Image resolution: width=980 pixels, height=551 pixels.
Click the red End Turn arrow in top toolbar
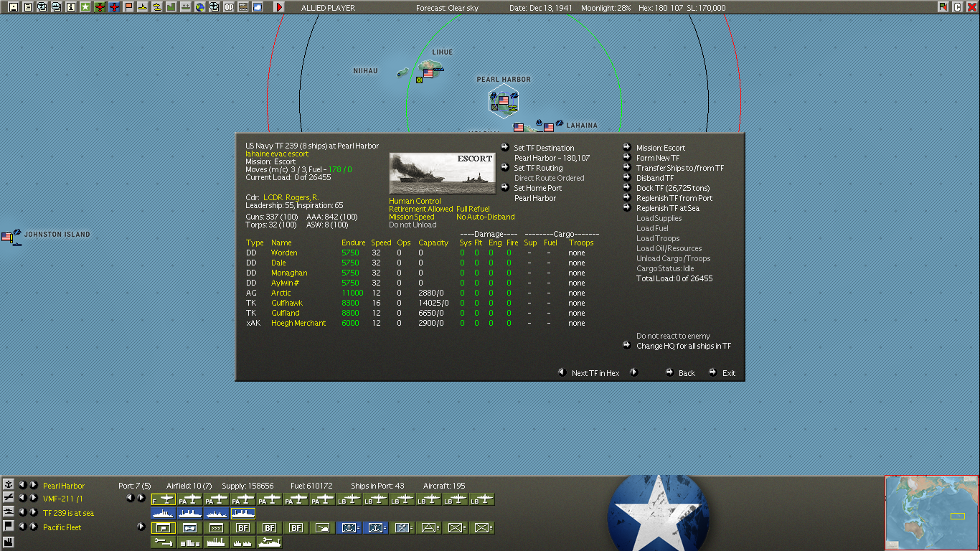(279, 7)
